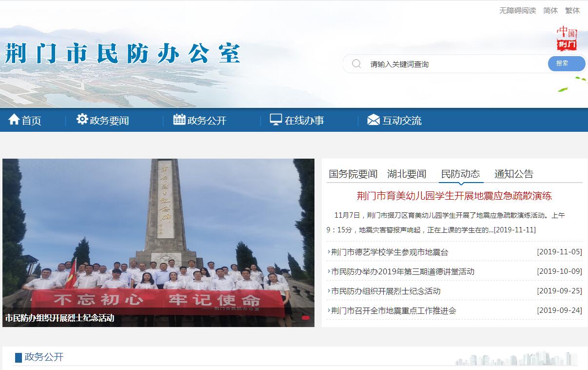Click the home icon beside 首页
The image size is (588, 370).
pos(14,119)
